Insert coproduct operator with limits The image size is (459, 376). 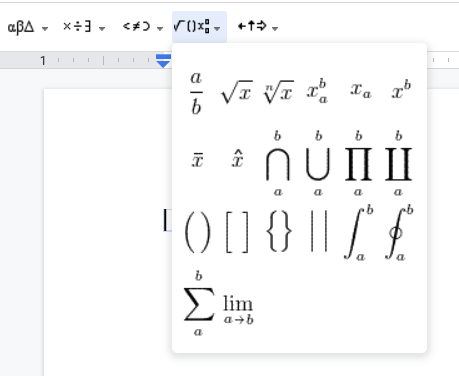pos(398,163)
